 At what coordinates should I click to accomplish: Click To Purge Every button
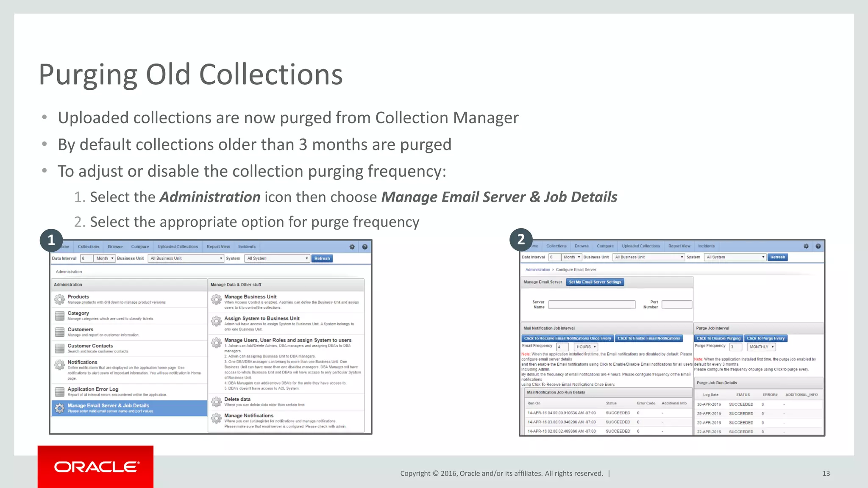pos(766,338)
